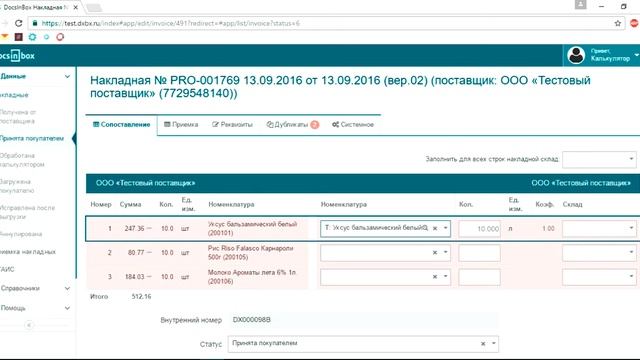This screenshot has width=640, height=360.
Task: Click the Уксус бальзамический белый (200101) cell
Action: [x=252, y=229]
